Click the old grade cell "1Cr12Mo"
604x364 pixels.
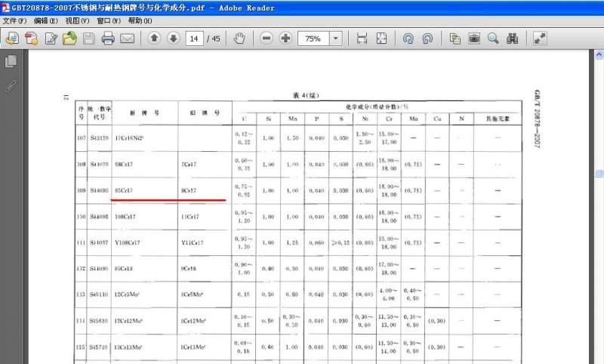(193, 320)
